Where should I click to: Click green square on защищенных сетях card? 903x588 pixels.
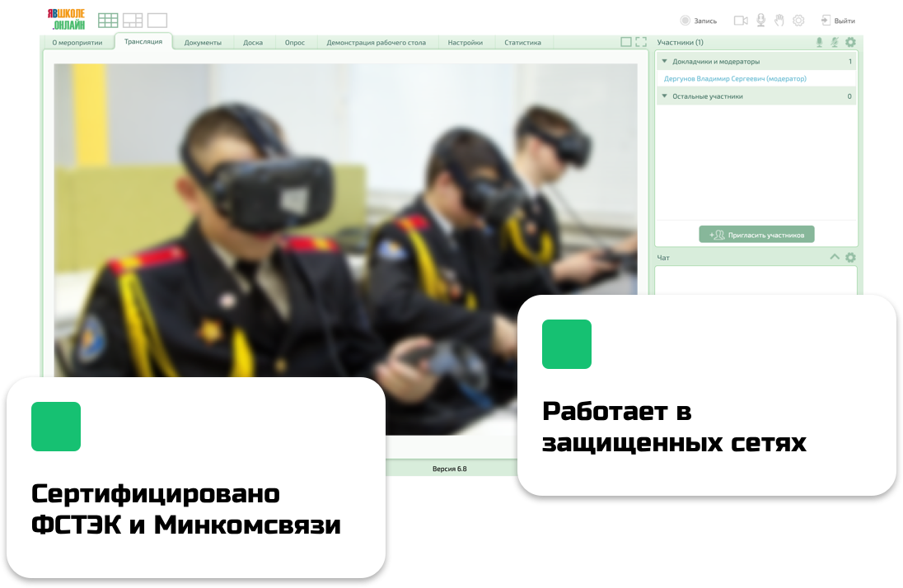coord(567,344)
